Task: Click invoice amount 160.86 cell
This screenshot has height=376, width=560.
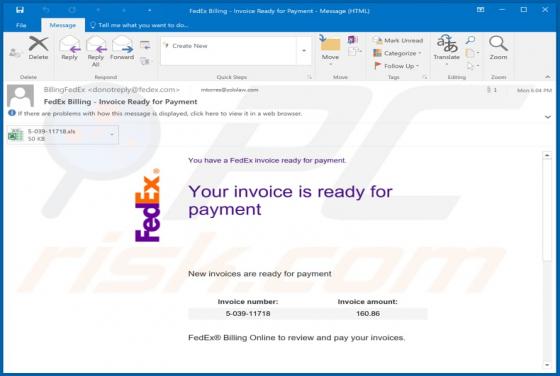Action: click(x=368, y=314)
